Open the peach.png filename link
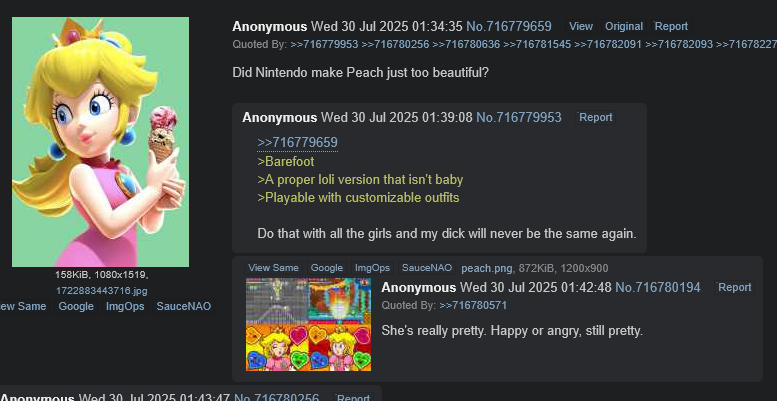Viewport: 777px width, 401px height. point(487,268)
